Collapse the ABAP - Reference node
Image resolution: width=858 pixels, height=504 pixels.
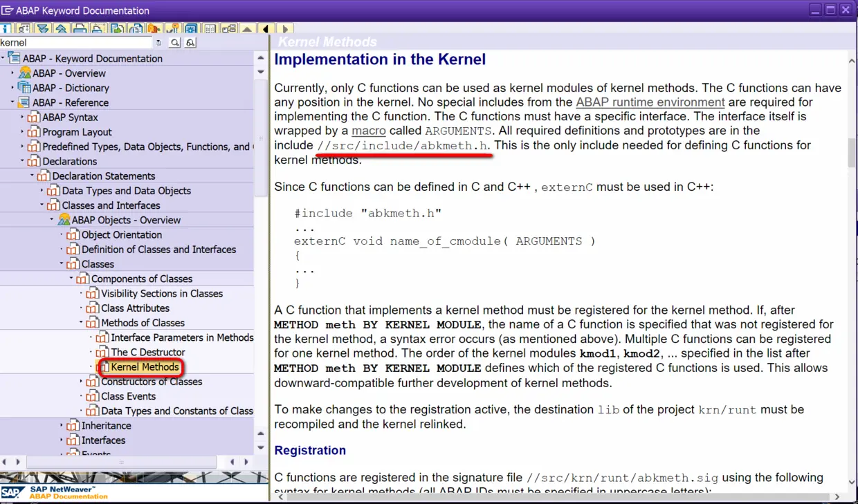click(x=12, y=102)
